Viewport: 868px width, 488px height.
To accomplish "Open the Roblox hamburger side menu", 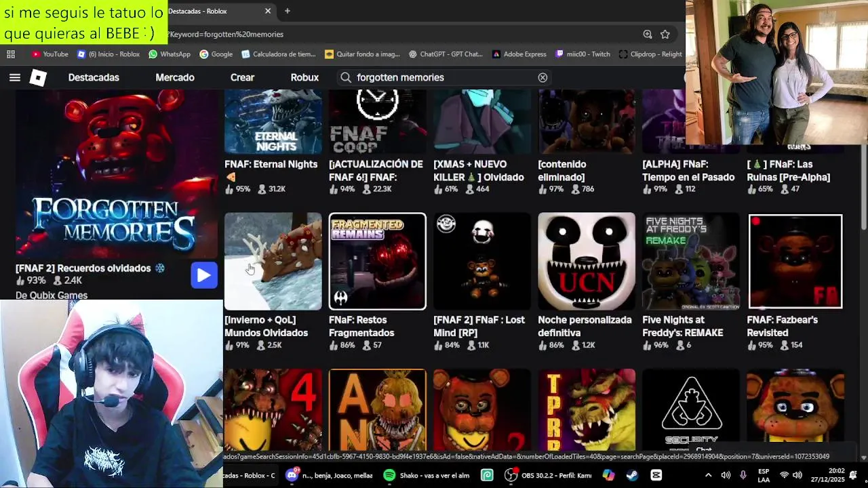I will (x=14, y=77).
